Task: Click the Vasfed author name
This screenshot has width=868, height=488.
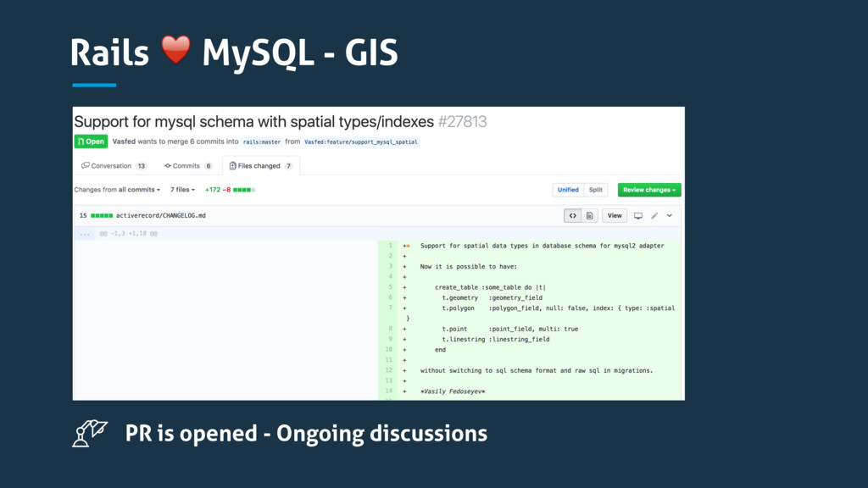Action: click(124, 141)
